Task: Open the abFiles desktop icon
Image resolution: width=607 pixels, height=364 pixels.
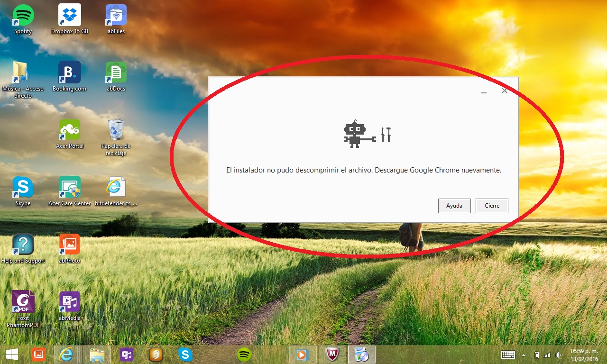Action: click(116, 19)
